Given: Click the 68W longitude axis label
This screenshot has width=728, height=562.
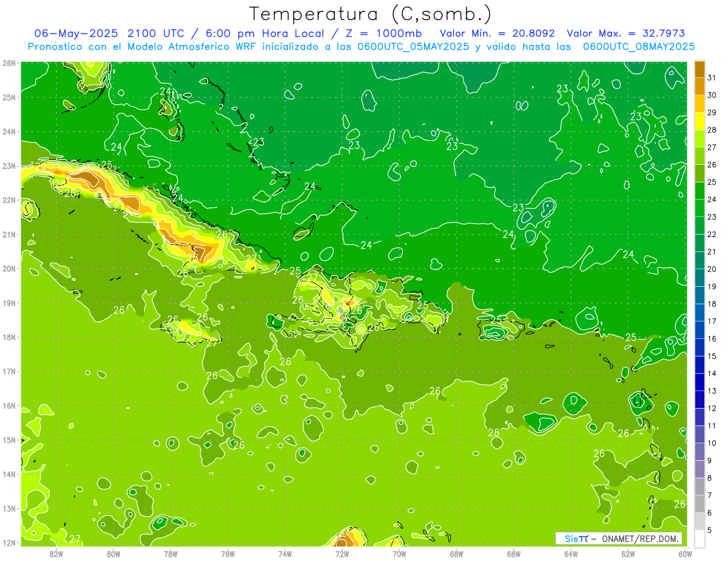Looking at the screenshot, I should tap(456, 554).
